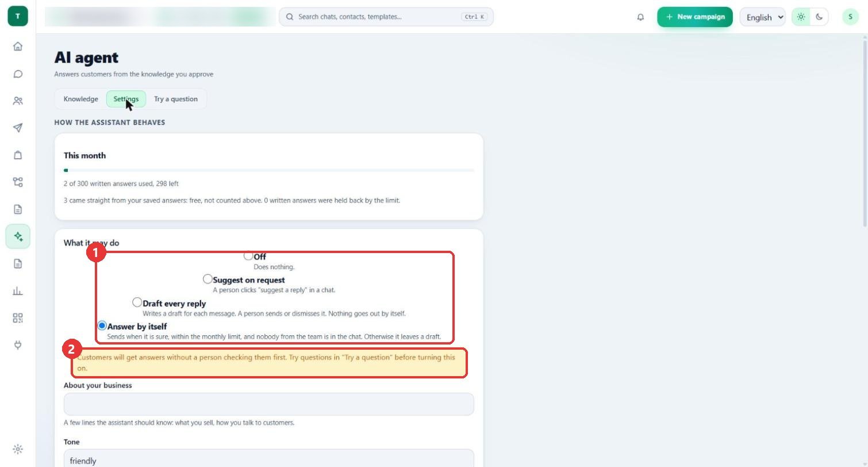This screenshot has height=467, width=868.
Task: Click the Tone field showing friendly
Action: point(269,458)
